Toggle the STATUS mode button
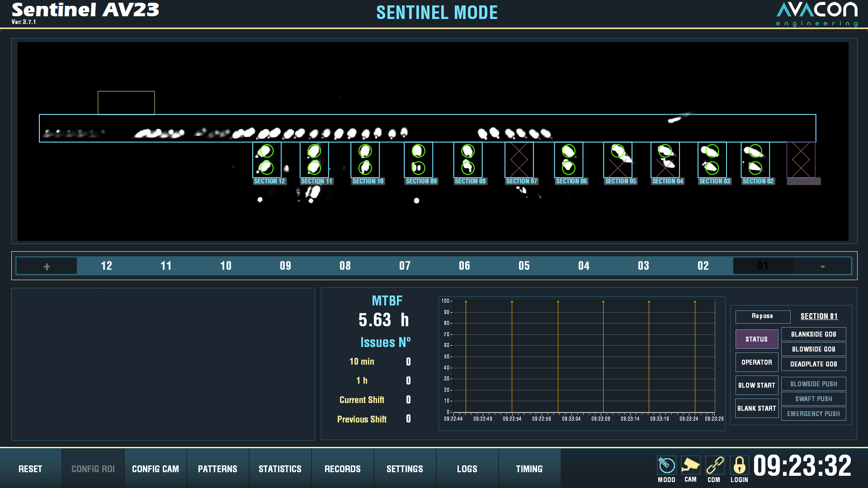Screen dimensions: 868x488 [x=756, y=339]
